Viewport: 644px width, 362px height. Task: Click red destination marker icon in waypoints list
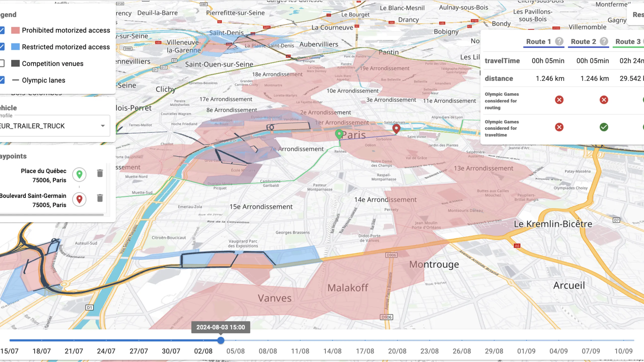[x=79, y=199]
